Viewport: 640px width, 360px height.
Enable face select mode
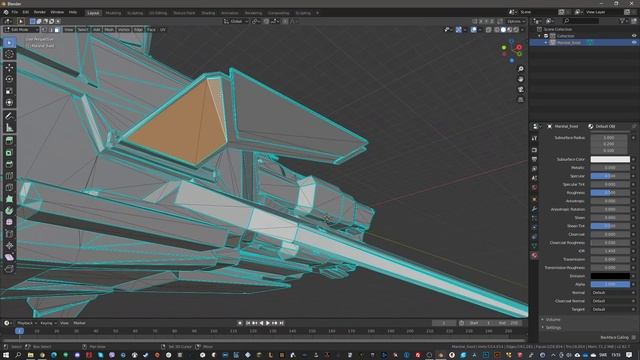pos(57,30)
